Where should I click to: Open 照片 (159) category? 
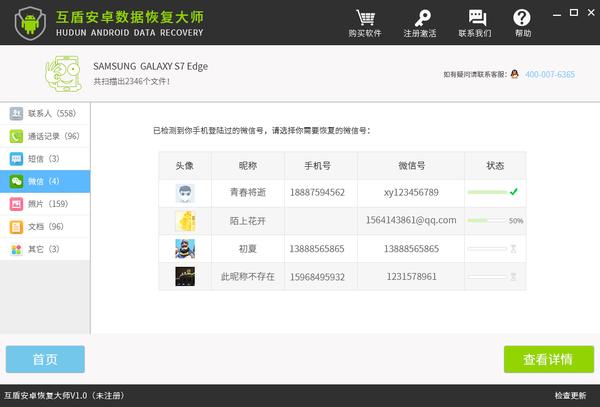pos(45,204)
